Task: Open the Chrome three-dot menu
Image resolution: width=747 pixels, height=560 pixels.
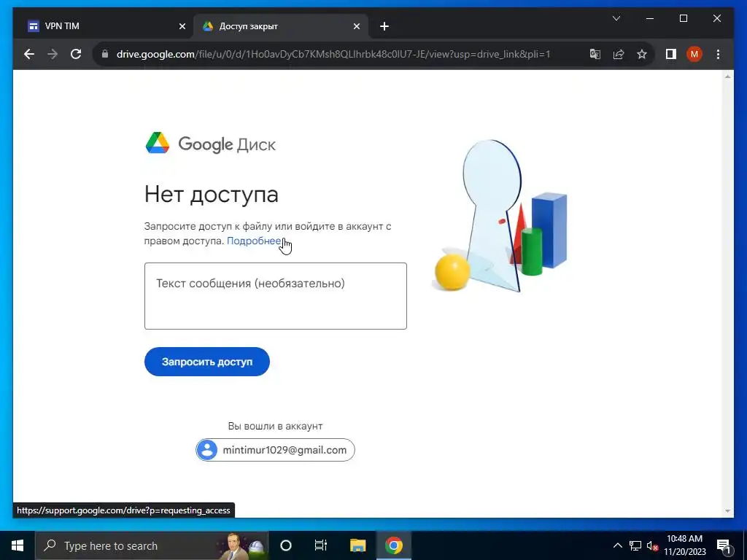Action: tap(718, 54)
